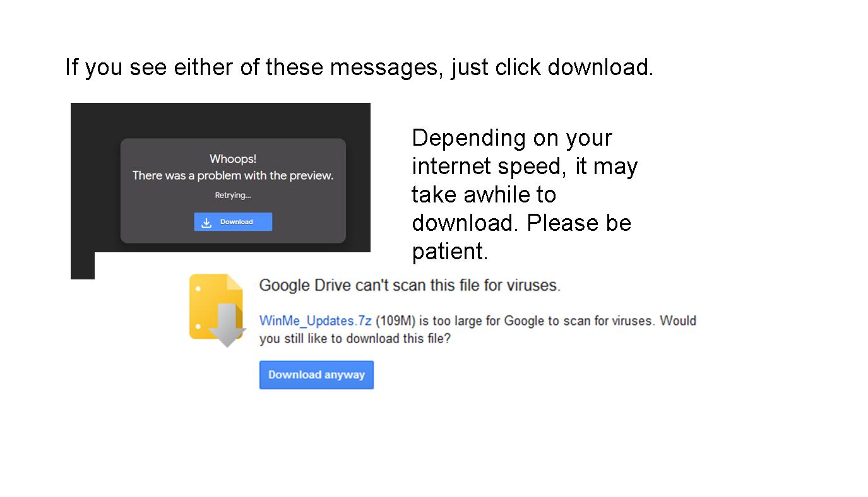Click 'you still like to download this file?' text
Viewport: 868px width, 497px height.
[355, 339]
